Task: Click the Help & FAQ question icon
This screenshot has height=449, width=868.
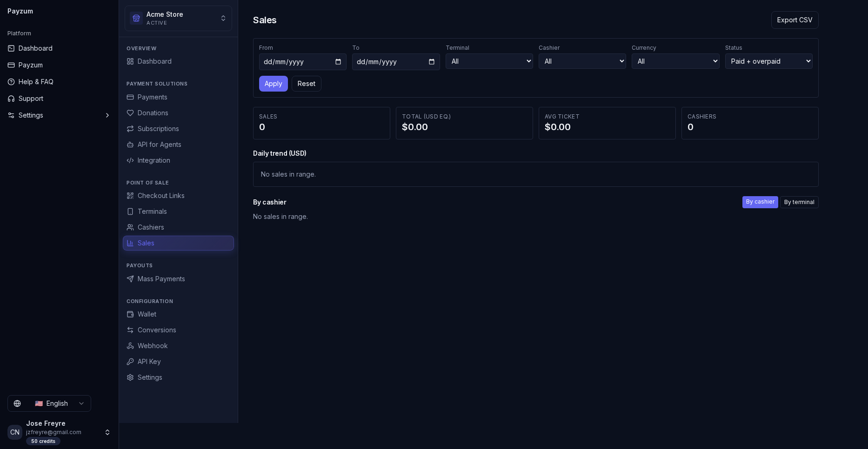Action: (11, 82)
